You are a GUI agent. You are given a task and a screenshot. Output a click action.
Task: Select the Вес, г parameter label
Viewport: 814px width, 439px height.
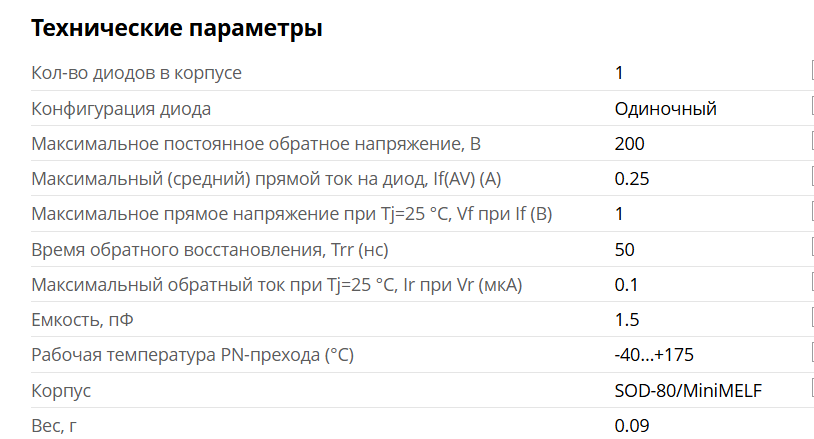(x=54, y=426)
